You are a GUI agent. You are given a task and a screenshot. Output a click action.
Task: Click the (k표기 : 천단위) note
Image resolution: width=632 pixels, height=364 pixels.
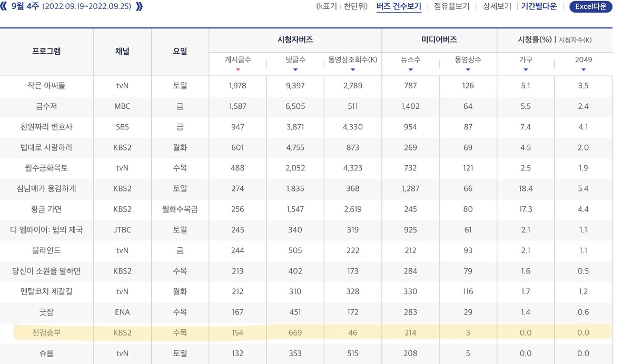(x=342, y=7)
